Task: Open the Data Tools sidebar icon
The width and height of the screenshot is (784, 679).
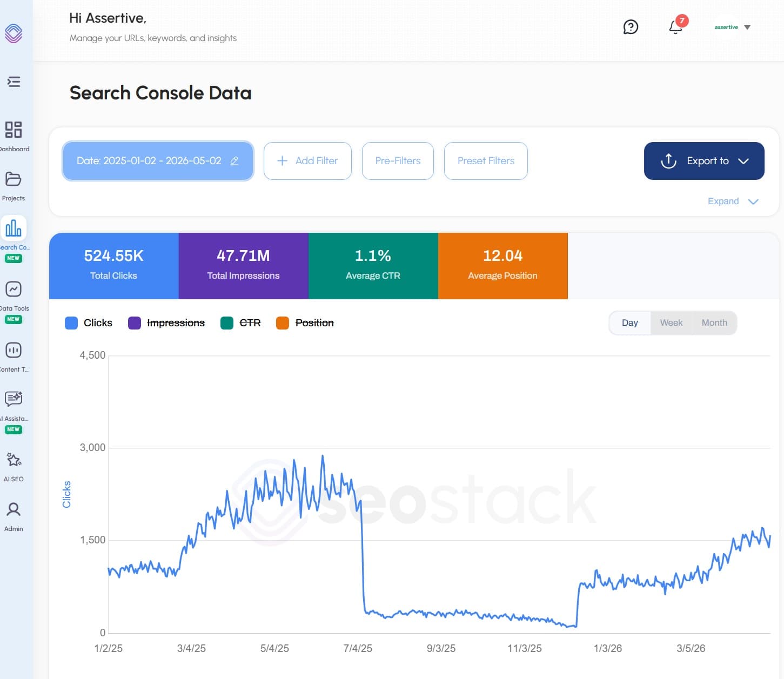Action: [14, 289]
